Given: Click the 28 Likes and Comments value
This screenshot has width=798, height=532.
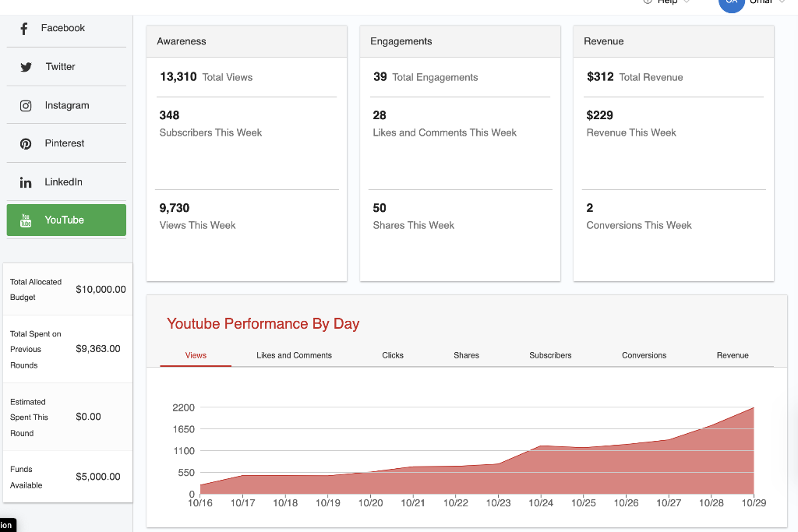Looking at the screenshot, I should [x=380, y=115].
